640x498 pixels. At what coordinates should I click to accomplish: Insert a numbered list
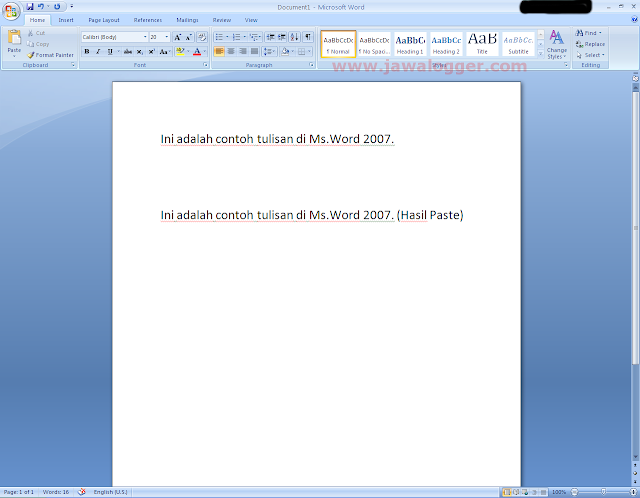click(236, 37)
